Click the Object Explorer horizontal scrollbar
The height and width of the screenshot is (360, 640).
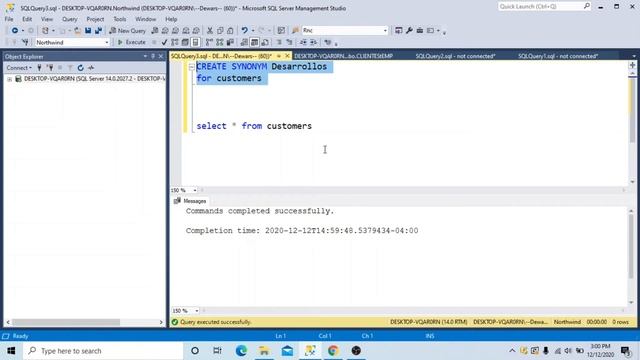(66, 322)
